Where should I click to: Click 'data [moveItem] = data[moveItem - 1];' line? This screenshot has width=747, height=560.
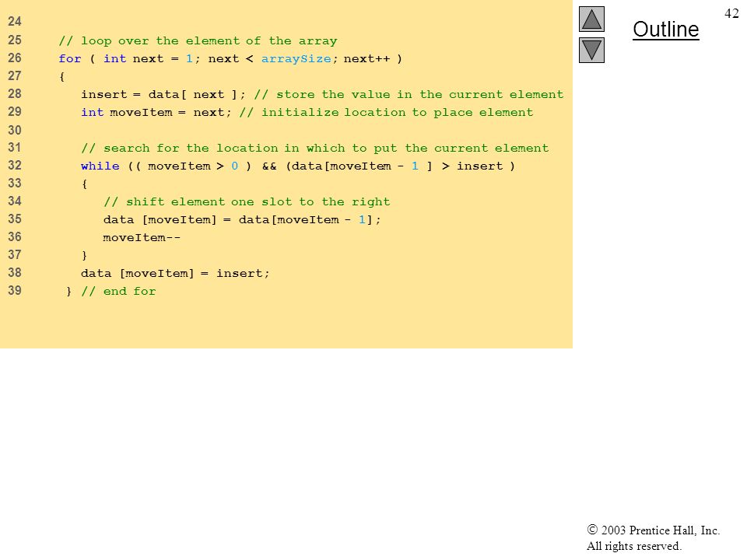point(242,219)
